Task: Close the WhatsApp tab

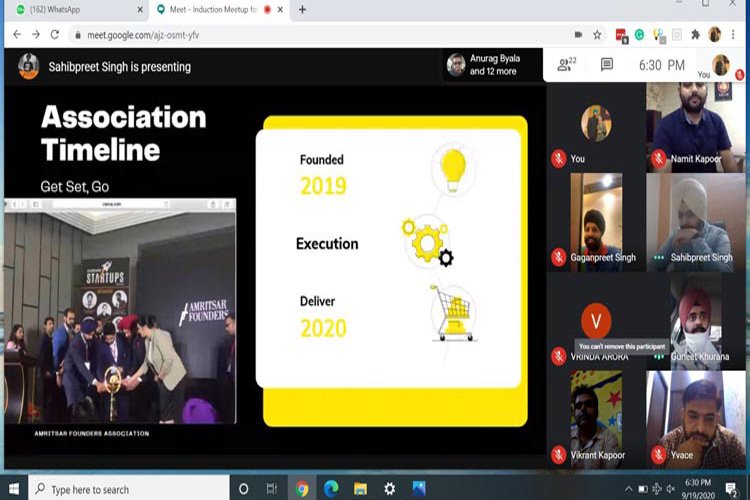Action: pyautogui.click(x=140, y=10)
